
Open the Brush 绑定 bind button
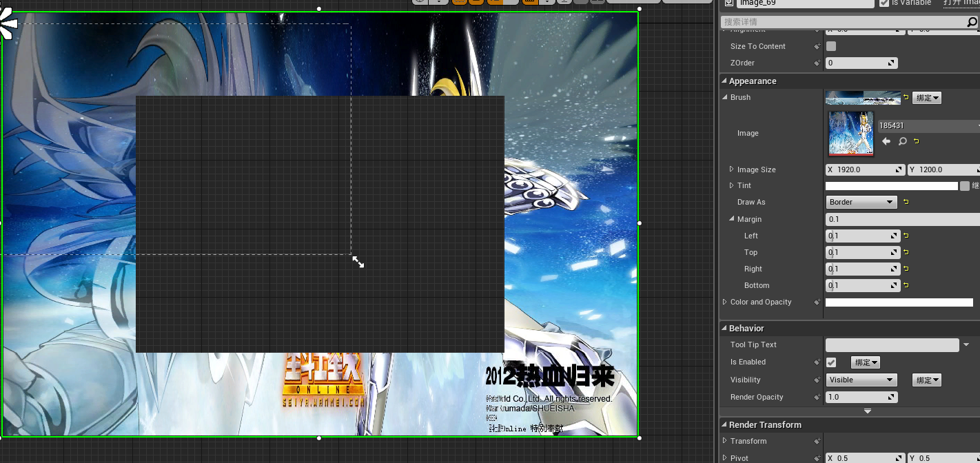tap(927, 98)
